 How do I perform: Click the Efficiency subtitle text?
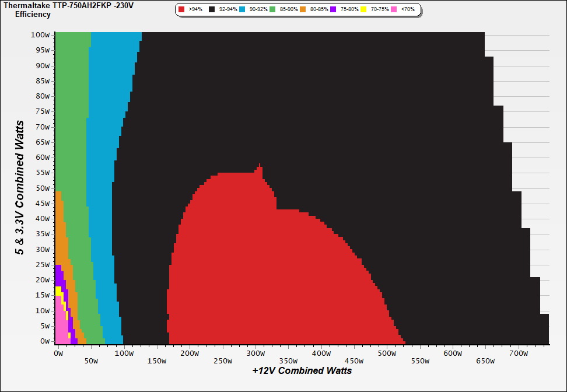(33, 14)
